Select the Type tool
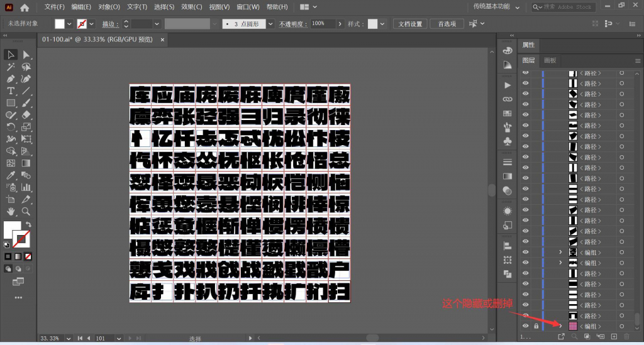The image size is (644, 345). click(x=11, y=90)
